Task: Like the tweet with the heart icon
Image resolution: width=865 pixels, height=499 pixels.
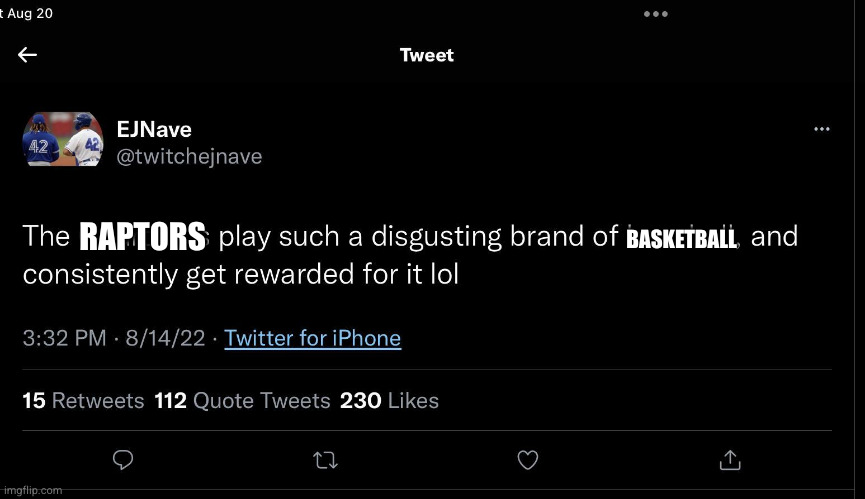Action: click(528, 459)
